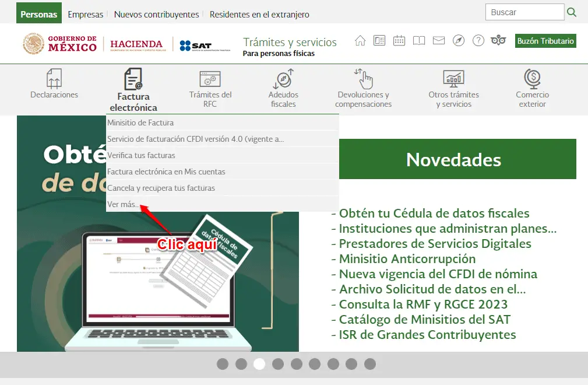The height and width of the screenshot is (385, 588).
Task: Click the compass icon in header
Action: (x=459, y=40)
